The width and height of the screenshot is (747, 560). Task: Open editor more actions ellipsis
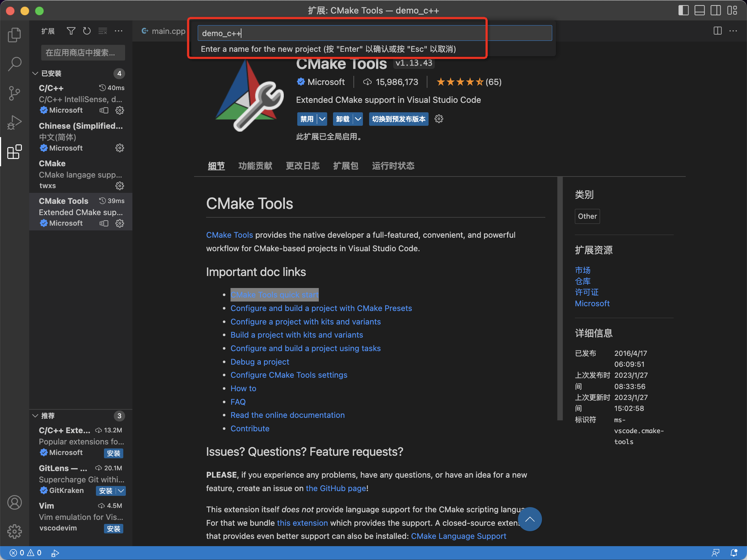733,31
